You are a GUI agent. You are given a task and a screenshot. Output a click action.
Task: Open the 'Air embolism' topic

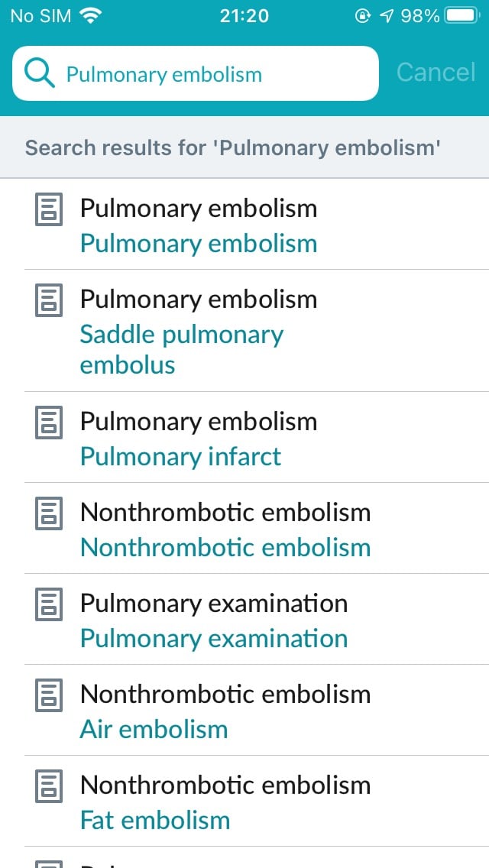[x=153, y=729]
